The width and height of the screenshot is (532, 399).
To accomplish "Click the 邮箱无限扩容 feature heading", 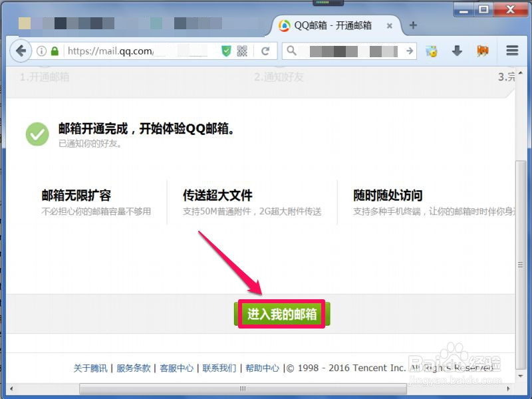I will click(76, 196).
